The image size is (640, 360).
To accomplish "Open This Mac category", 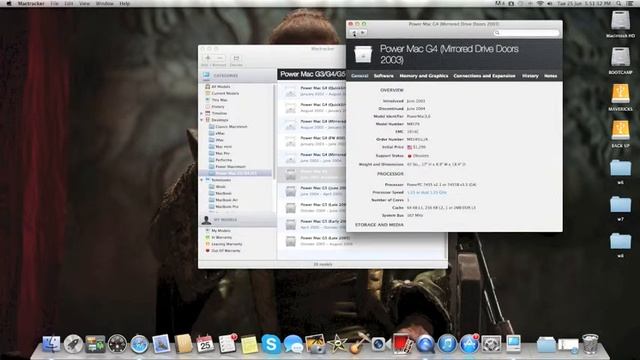I will click(x=219, y=100).
